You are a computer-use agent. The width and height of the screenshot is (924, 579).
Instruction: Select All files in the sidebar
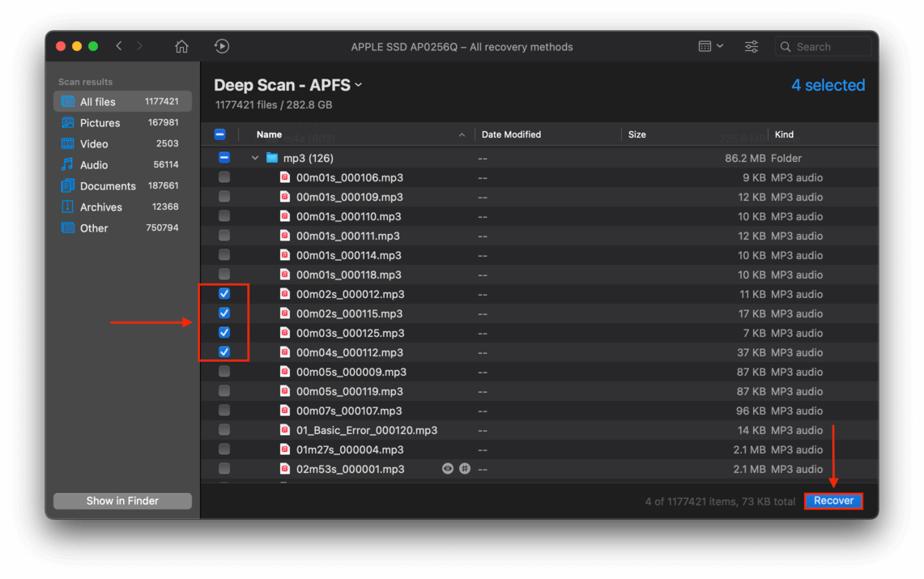coord(122,101)
